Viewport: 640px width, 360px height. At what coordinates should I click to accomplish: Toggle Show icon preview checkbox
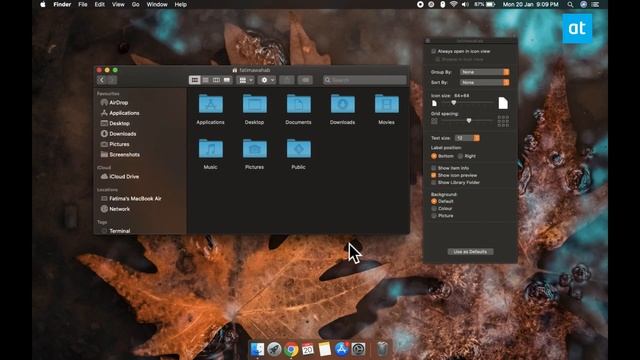coord(434,176)
